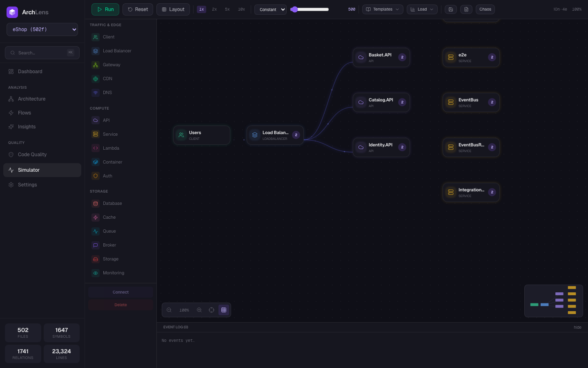Select the Users client node on canvas
Viewport: 588px width, 368px height.
pyautogui.click(x=202, y=135)
